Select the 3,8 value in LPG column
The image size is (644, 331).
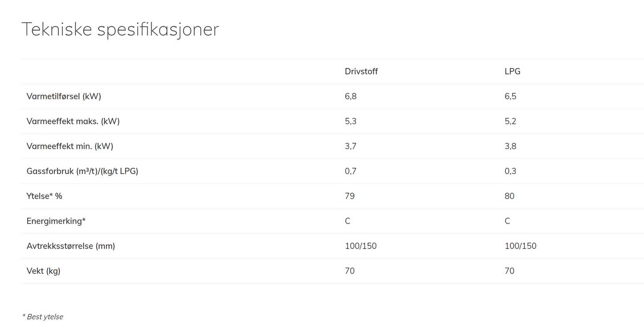click(x=510, y=146)
